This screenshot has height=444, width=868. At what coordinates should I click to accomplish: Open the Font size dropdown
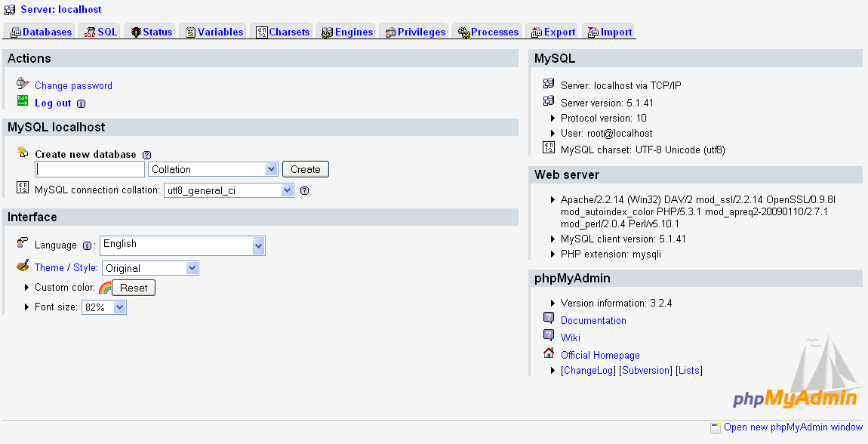pos(103,307)
